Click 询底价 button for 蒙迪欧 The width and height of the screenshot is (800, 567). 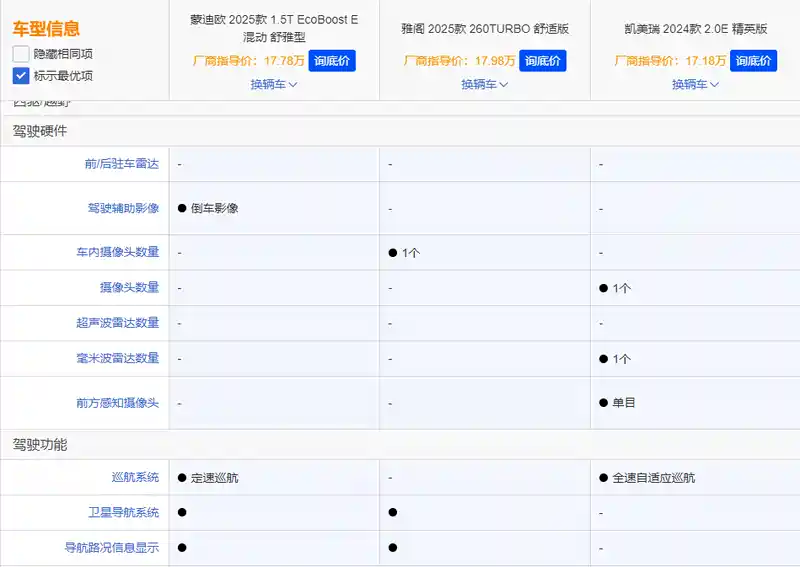[332, 61]
